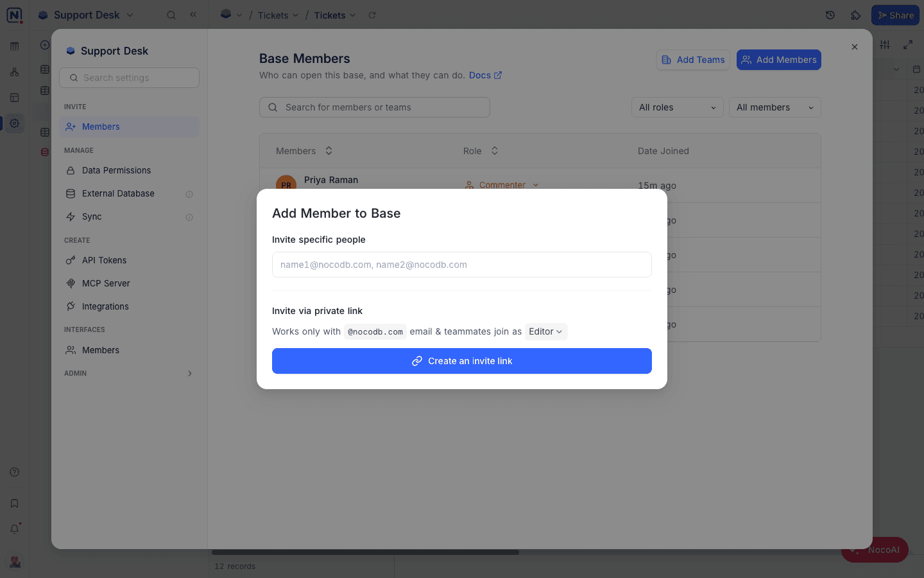924x578 pixels.
Task: Open Sync settings
Action: pyautogui.click(x=129, y=216)
